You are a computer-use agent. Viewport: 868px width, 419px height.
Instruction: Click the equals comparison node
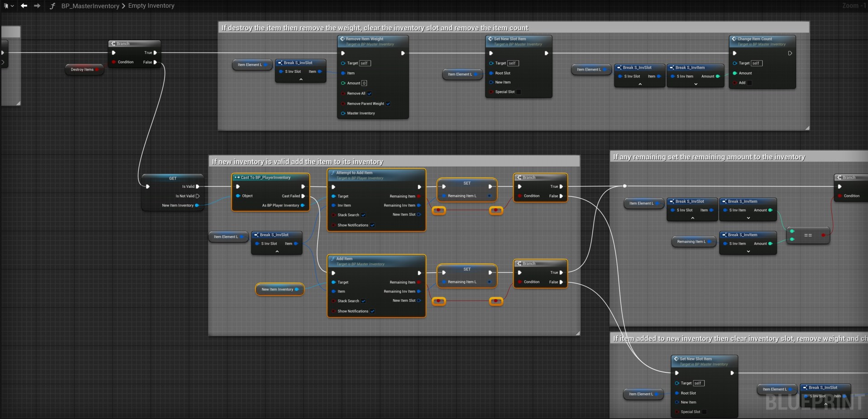pos(807,235)
